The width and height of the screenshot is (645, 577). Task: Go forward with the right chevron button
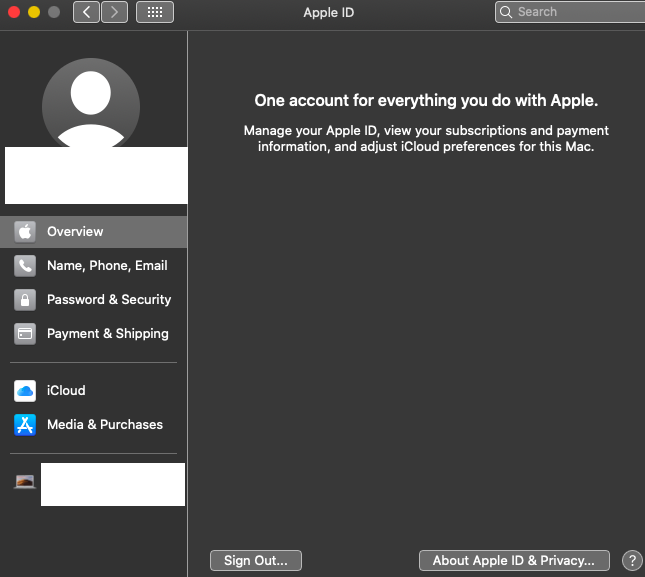point(114,12)
